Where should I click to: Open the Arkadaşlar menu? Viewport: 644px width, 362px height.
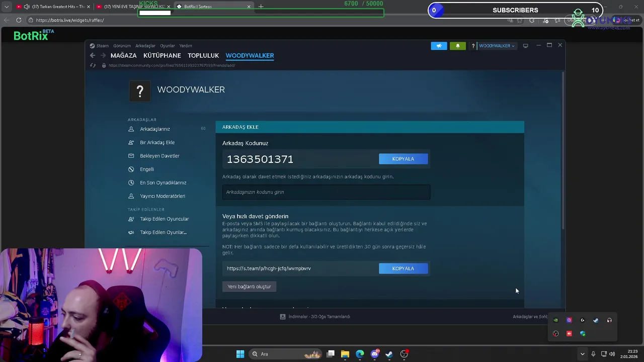[145, 46]
